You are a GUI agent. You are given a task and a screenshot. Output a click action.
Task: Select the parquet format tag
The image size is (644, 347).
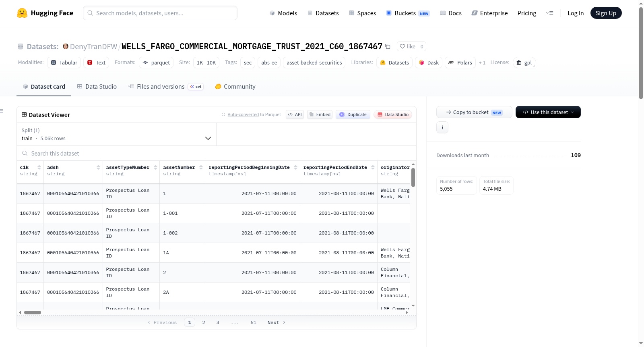156,62
